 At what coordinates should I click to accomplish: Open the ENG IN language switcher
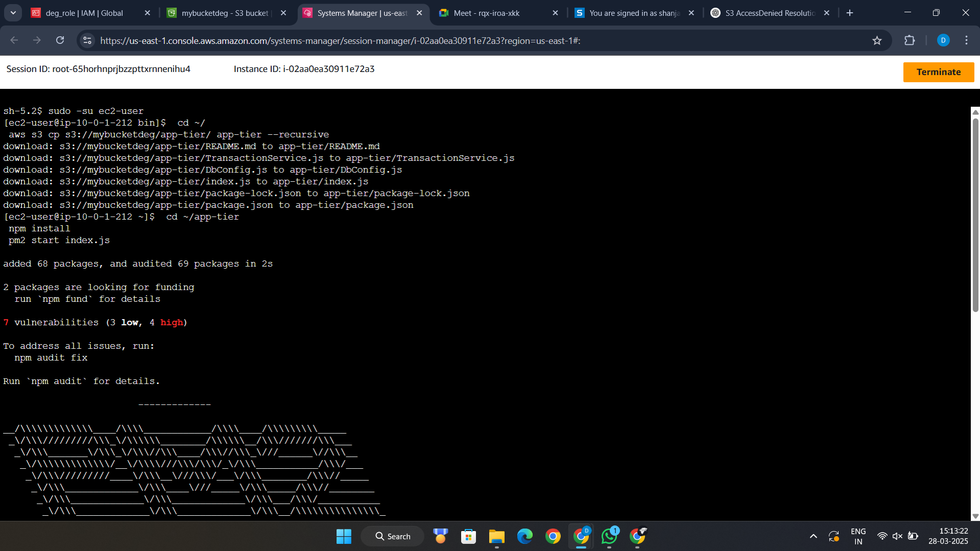[x=858, y=536]
